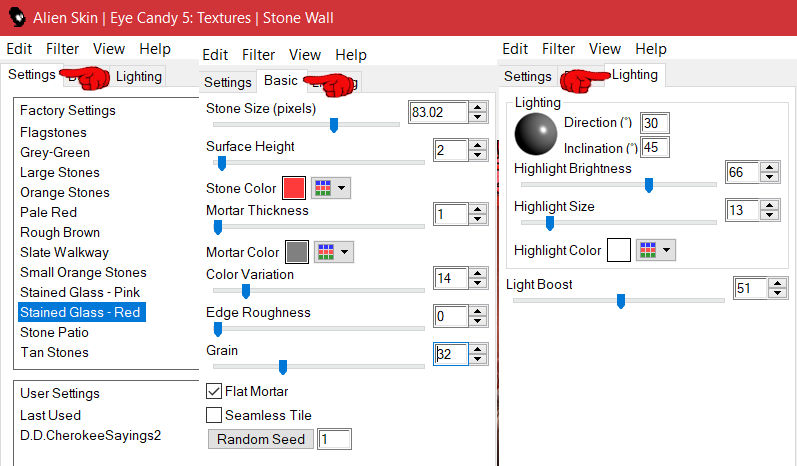The width and height of the screenshot is (797, 466).
Task: Click the gray Mortar Color swatch
Action: click(297, 252)
